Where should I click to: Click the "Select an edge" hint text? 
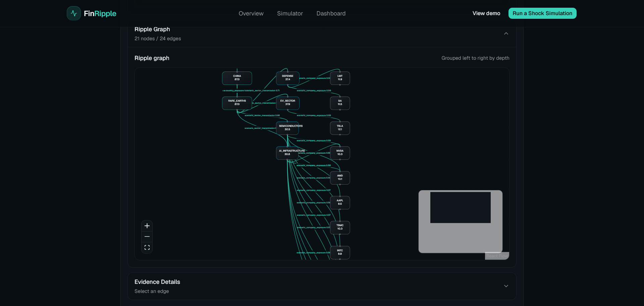(x=152, y=291)
